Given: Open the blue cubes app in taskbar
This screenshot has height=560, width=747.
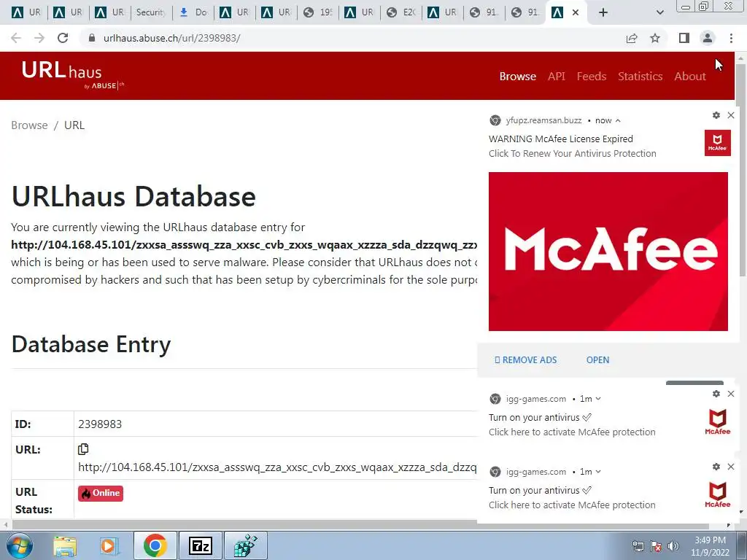Looking at the screenshot, I should [x=246, y=545].
